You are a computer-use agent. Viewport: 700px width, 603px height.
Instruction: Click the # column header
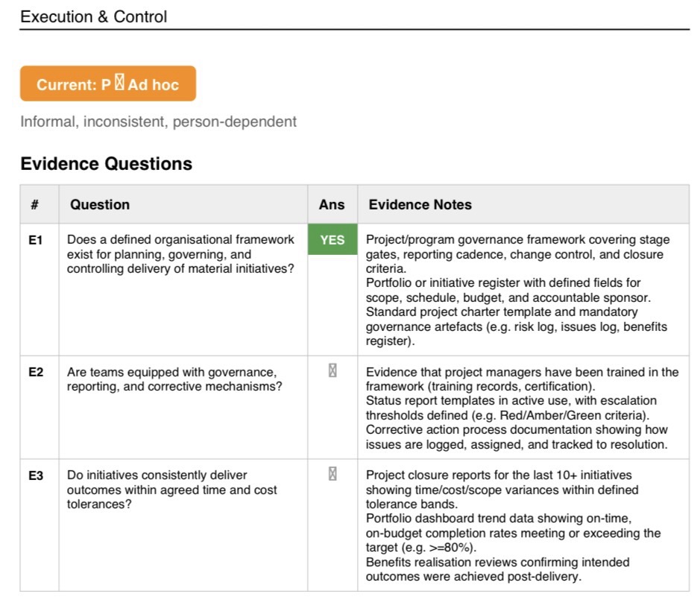(34, 204)
